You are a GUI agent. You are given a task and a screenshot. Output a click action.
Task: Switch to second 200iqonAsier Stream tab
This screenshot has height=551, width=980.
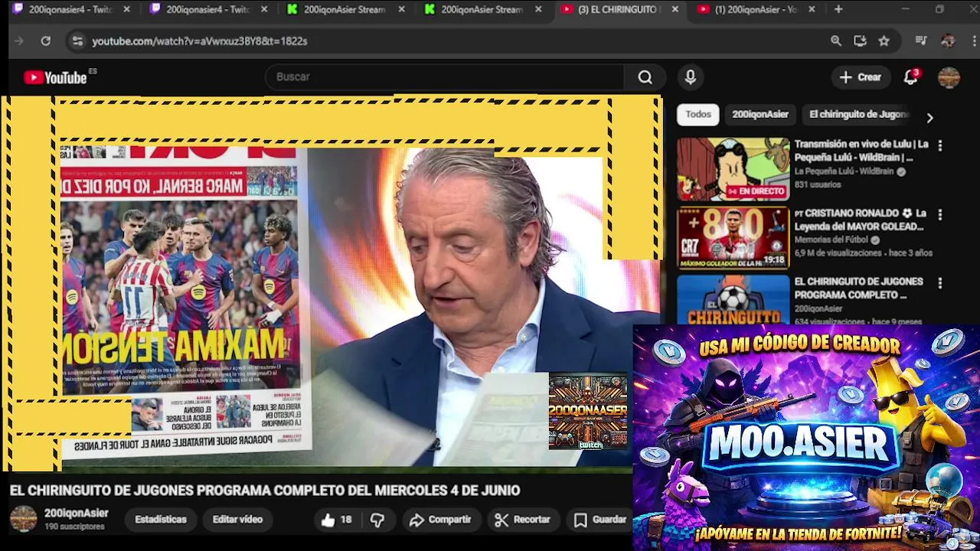tap(482, 9)
